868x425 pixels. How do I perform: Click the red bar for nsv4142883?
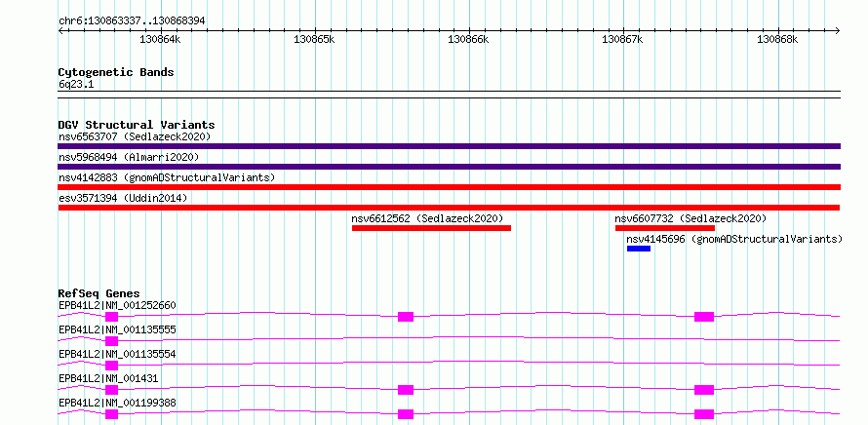449,187
